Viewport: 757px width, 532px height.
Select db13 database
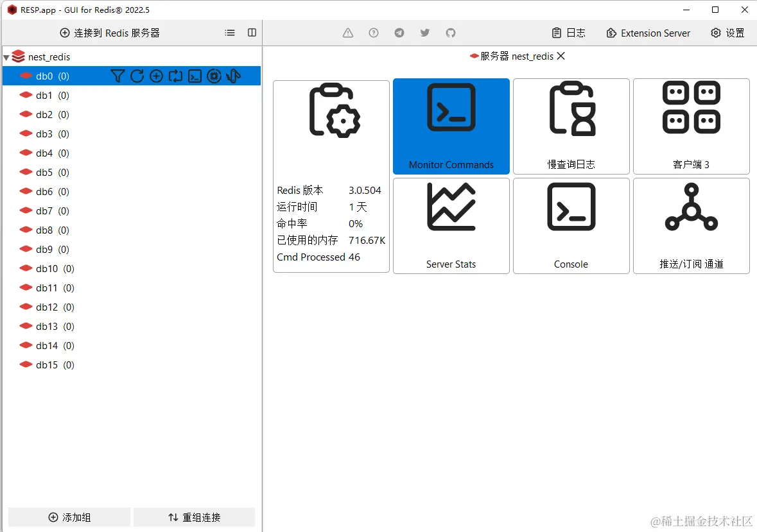coord(132,327)
